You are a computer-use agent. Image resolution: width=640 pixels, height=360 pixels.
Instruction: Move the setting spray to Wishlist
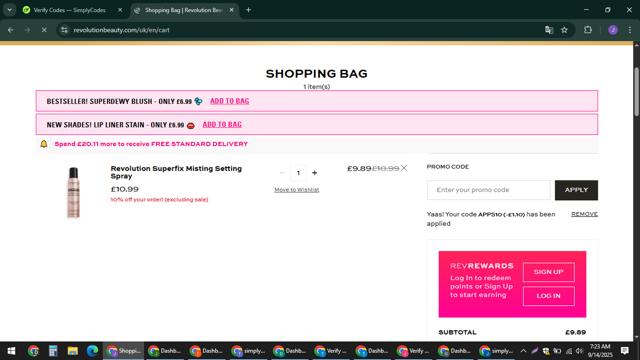297,190
